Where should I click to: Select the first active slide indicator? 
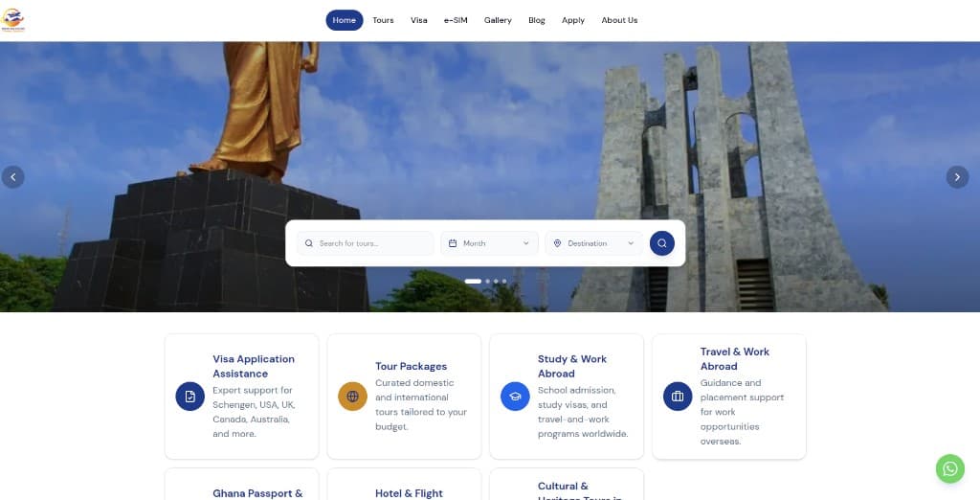point(473,281)
